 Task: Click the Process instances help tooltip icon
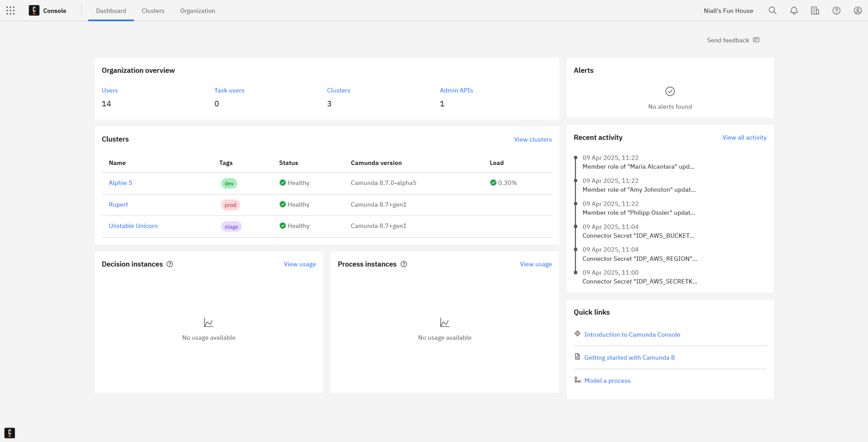(403, 264)
